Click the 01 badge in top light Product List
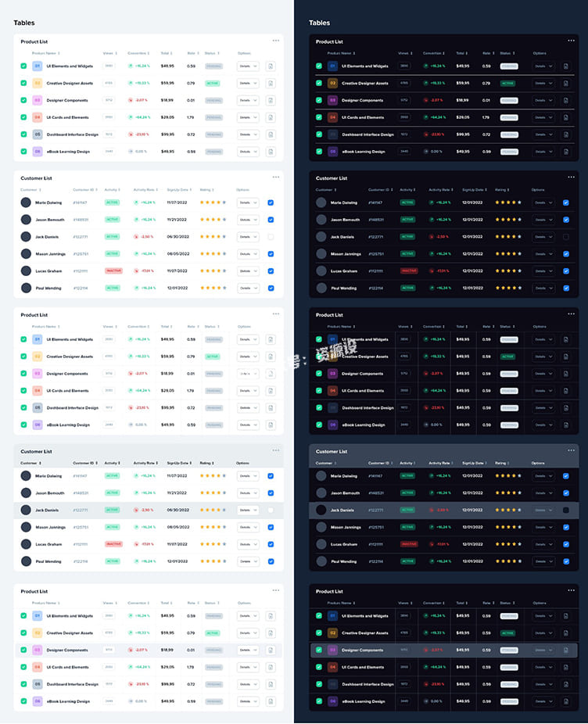Image resolution: width=588 pixels, height=724 pixels. click(x=37, y=66)
